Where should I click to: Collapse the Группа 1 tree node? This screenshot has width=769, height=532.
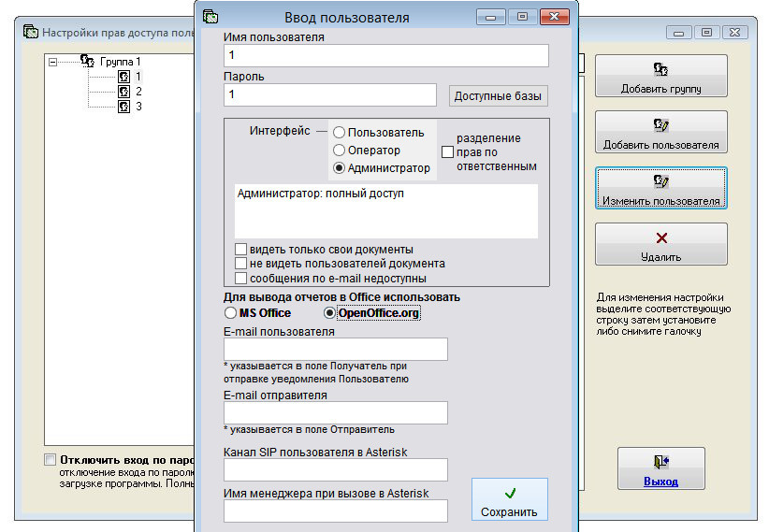[52, 62]
